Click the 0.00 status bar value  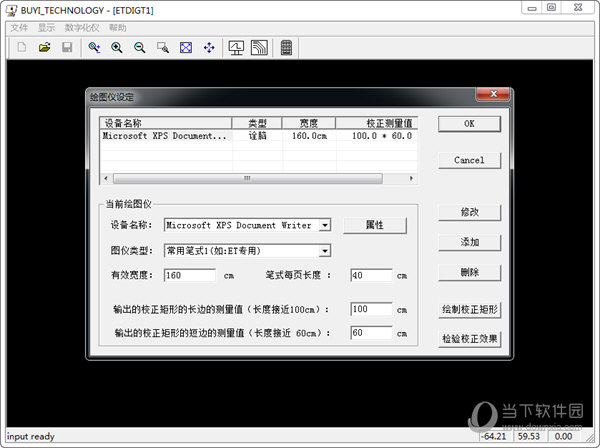click(x=563, y=437)
